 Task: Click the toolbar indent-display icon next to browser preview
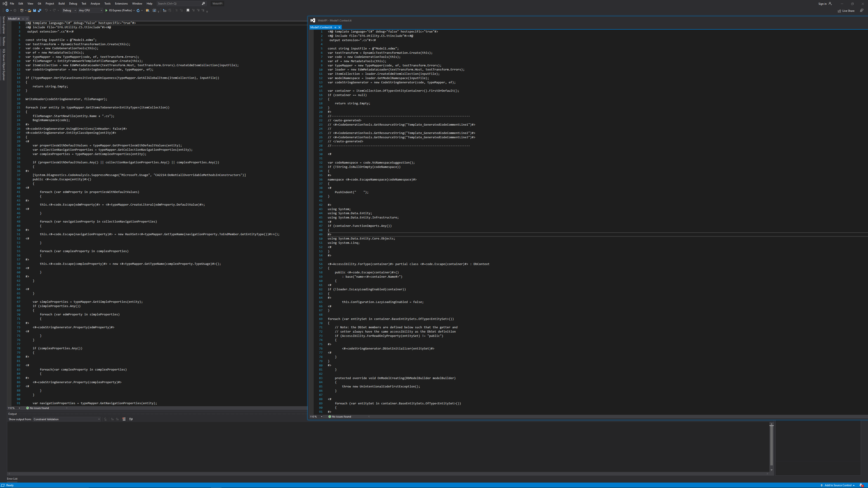coord(165,10)
